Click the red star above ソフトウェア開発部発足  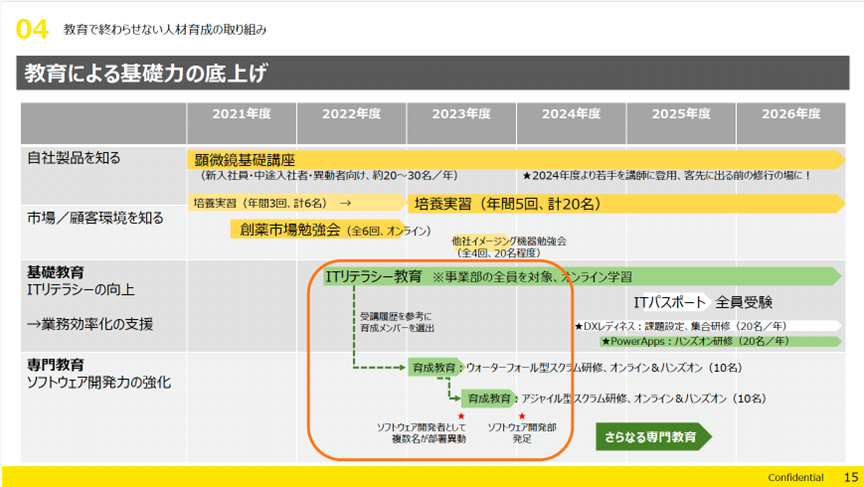pos(521,415)
